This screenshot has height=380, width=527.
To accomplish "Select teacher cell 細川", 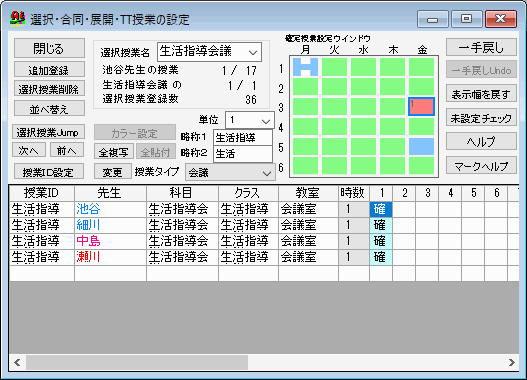I will (110, 225).
